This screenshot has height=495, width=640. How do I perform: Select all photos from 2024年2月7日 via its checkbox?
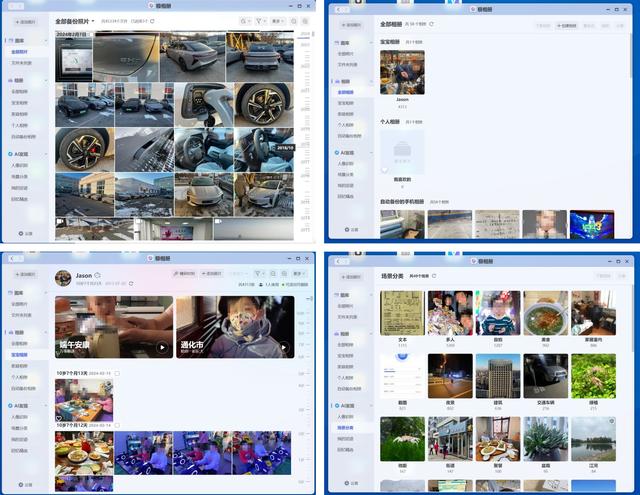tap(90, 35)
